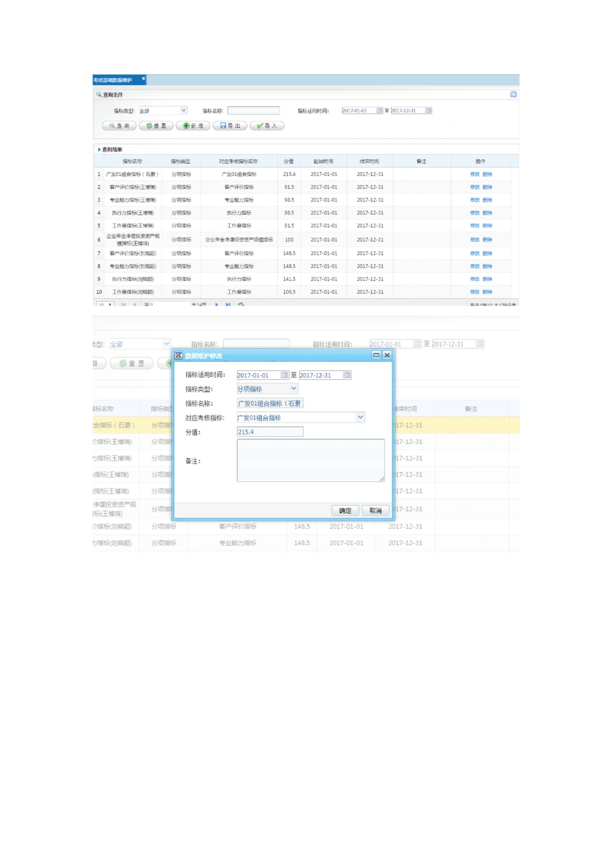Screen dimensions: 613x868
Task: Expand the 对应考核指标 combo box
Action: pos(360,417)
